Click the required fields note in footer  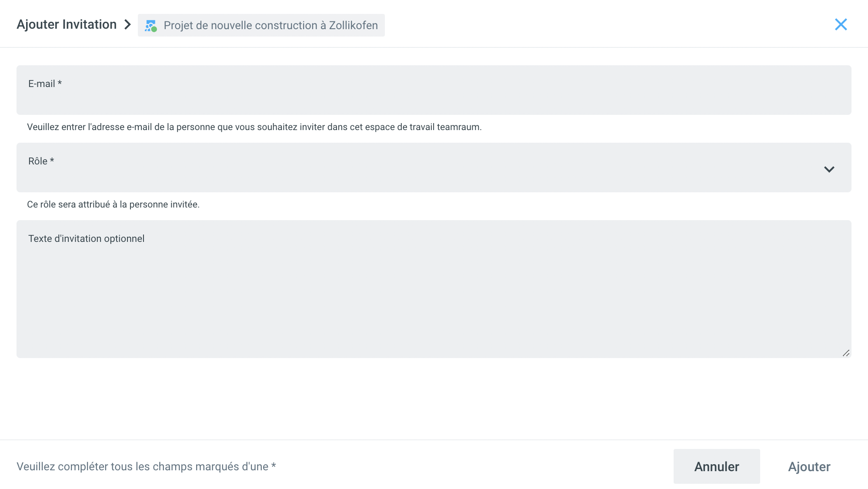click(x=142, y=466)
